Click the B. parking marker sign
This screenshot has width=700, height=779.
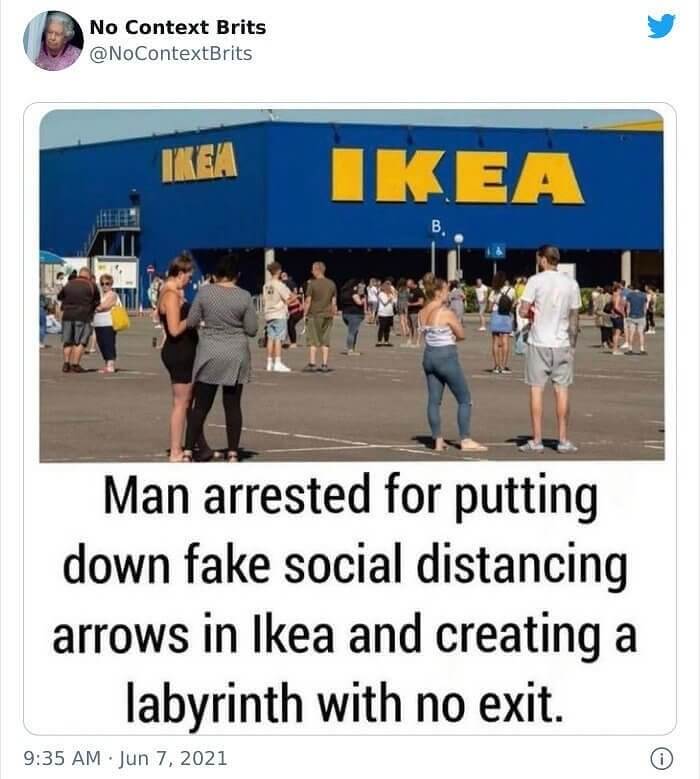coord(437,228)
